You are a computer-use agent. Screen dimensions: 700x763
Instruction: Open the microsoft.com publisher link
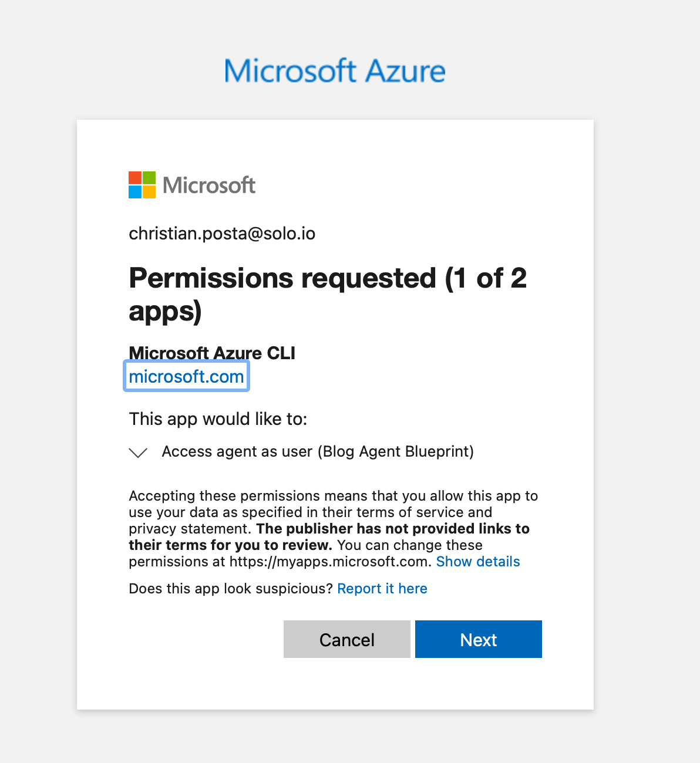tap(186, 376)
